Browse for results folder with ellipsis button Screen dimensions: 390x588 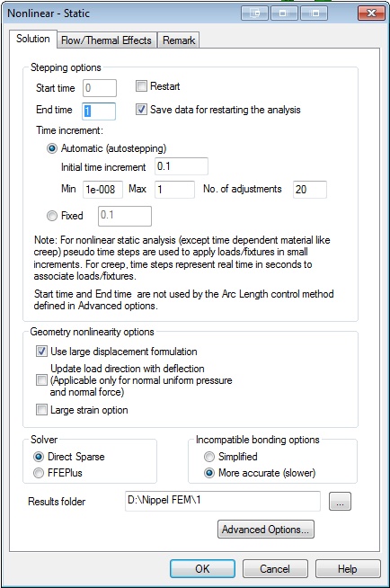click(x=340, y=502)
